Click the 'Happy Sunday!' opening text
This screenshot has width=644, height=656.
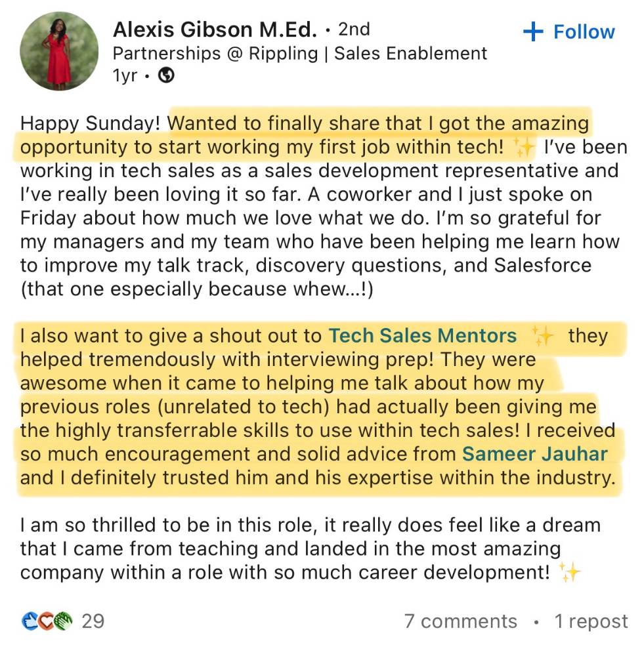(x=91, y=123)
